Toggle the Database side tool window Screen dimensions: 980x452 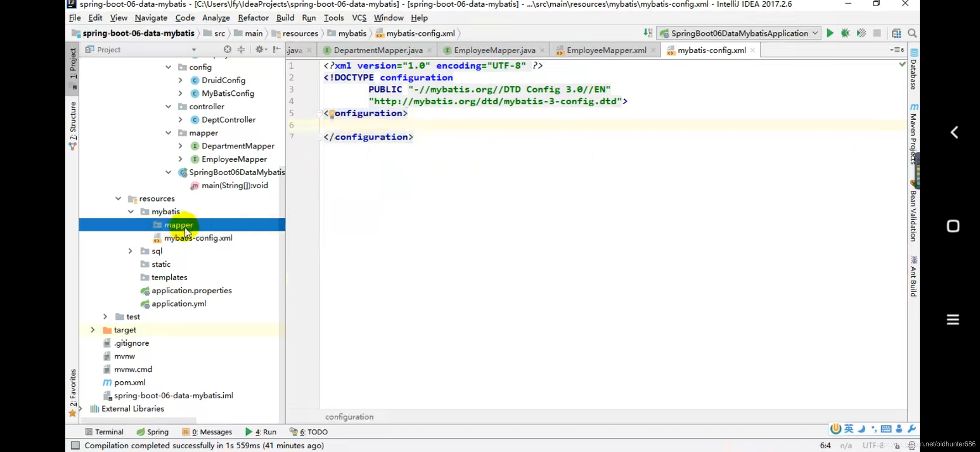coord(914,70)
